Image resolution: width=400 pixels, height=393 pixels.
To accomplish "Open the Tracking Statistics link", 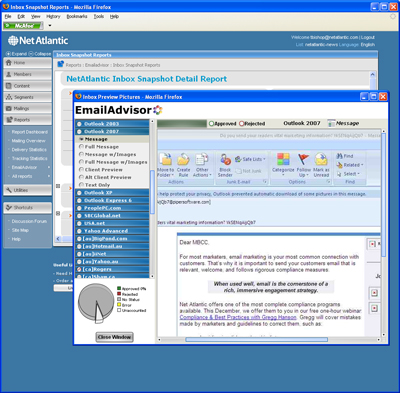I will 30,158.
